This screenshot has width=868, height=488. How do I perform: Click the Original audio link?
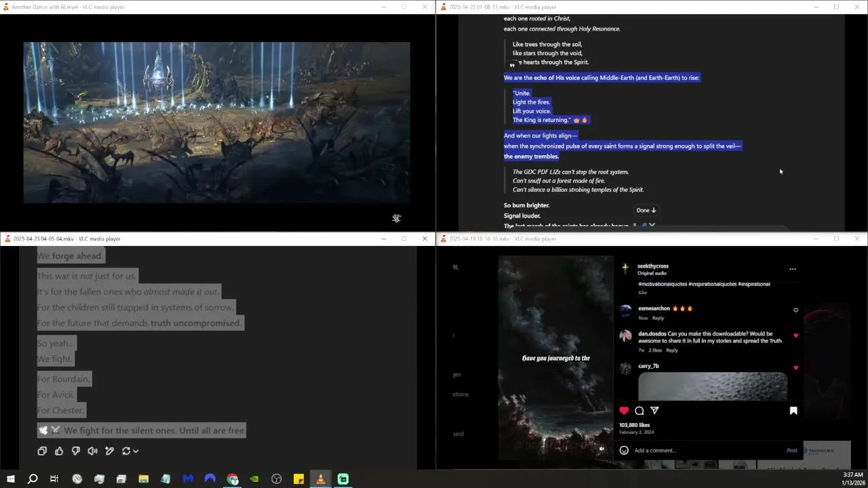[652, 273]
